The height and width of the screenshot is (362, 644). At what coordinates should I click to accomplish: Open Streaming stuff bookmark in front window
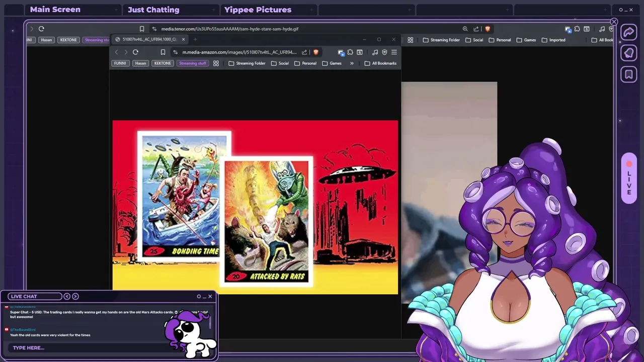(x=193, y=63)
